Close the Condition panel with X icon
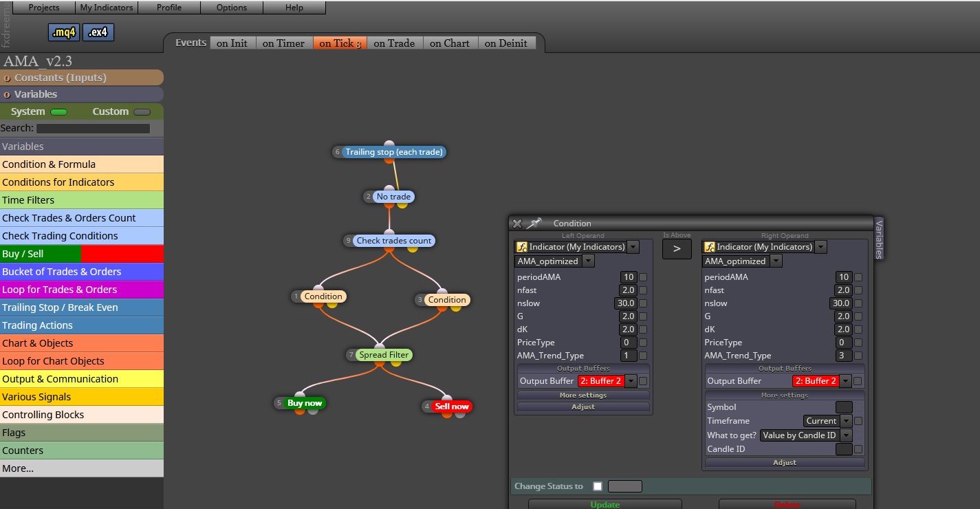Viewport: 980px width, 509px height. pos(517,223)
